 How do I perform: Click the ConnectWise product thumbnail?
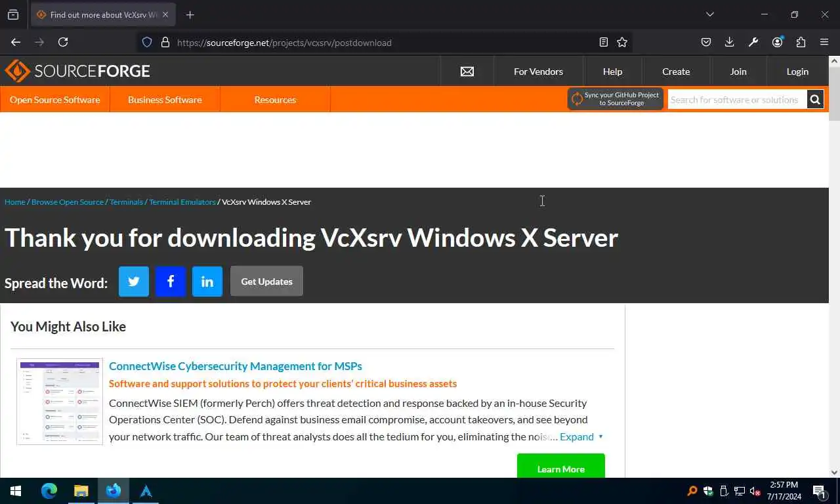[60, 402]
